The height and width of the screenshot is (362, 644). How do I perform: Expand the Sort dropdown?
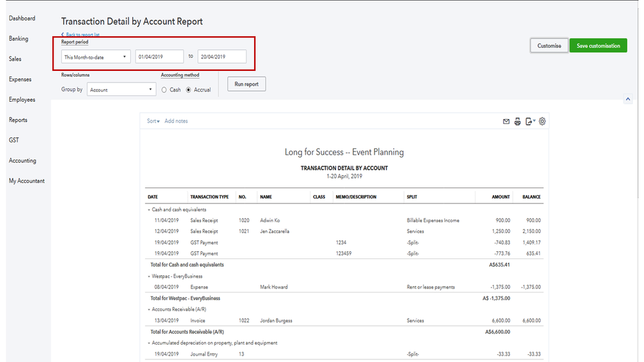coord(152,121)
